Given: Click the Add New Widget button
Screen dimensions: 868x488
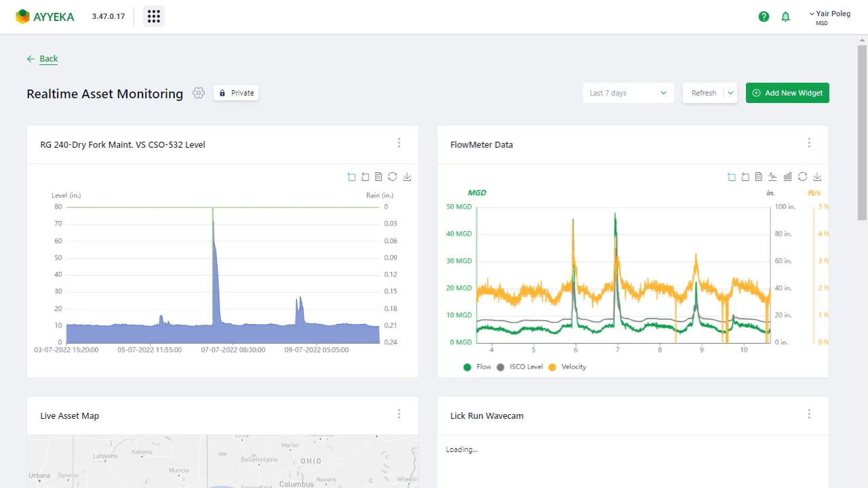Looking at the screenshot, I should [x=787, y=93].
